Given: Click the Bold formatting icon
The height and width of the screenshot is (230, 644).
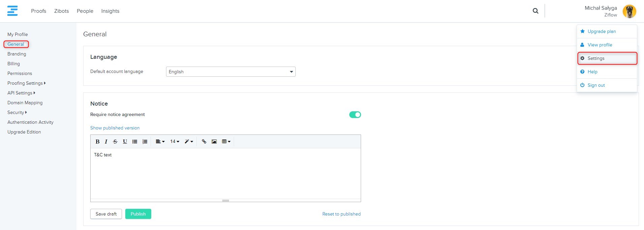Looking at the screenshot, I should click(97, 142).
